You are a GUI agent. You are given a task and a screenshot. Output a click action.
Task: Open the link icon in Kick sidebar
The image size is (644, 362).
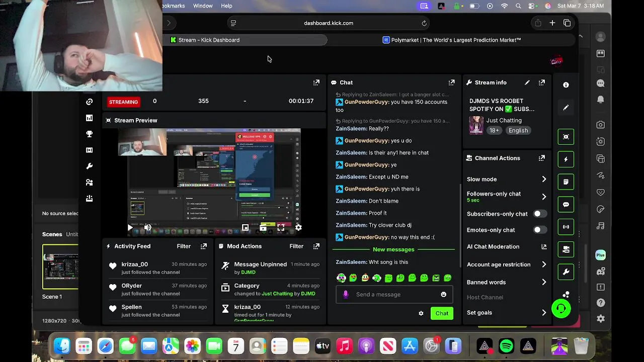[x=89, y=102]
